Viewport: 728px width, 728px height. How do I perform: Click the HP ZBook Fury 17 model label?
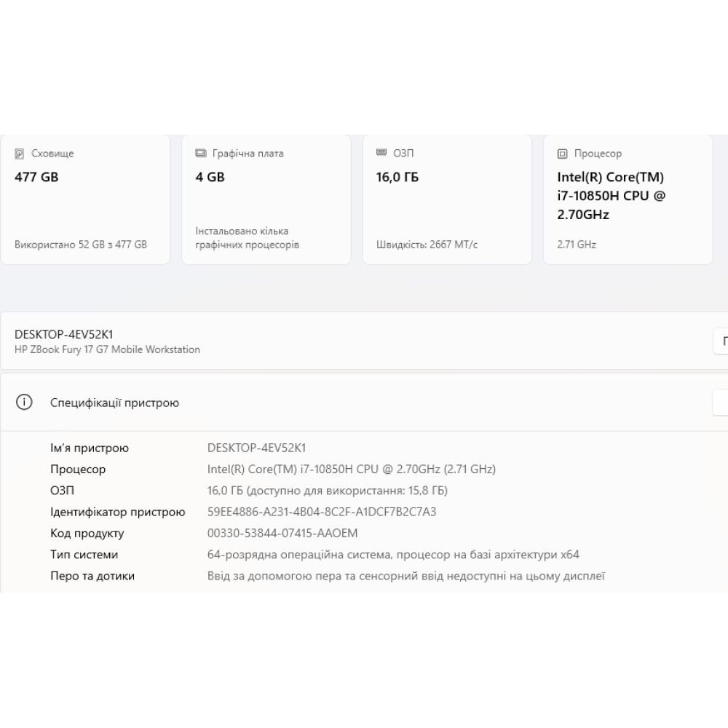point(106,349)
